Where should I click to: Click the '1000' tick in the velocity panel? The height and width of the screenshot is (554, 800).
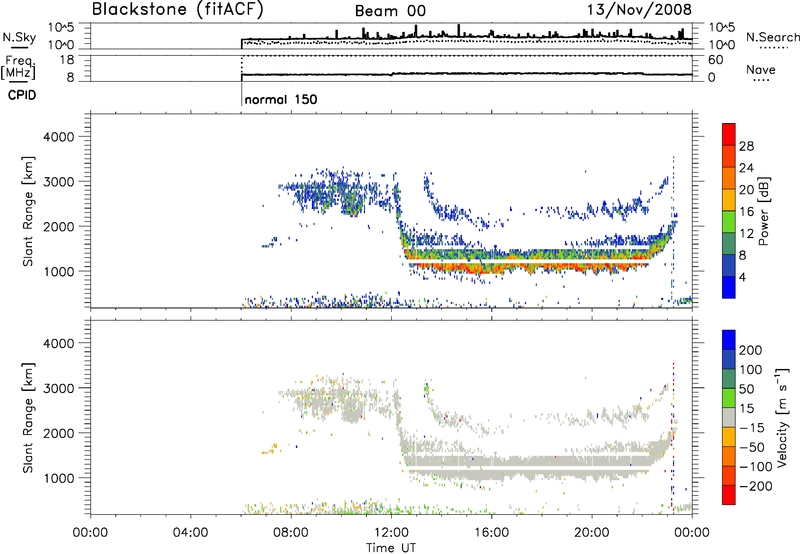tap(59, 479)
